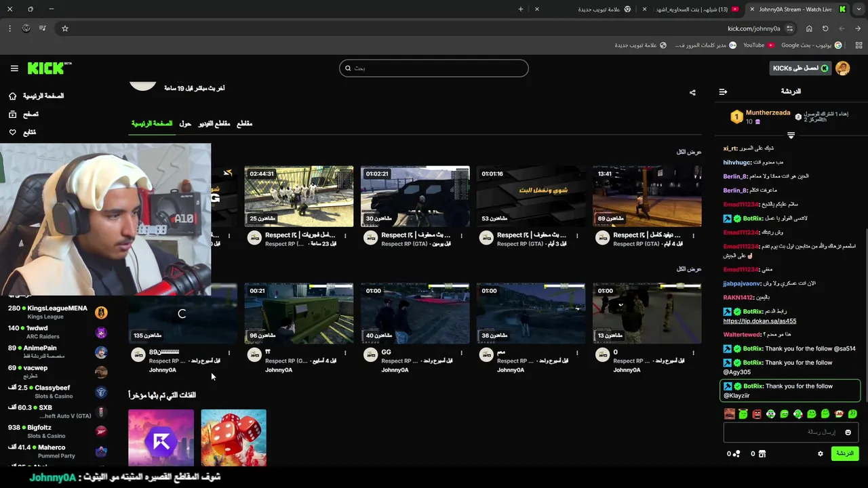868x488 pixels.
Task: Open the bookmarks apps grid icon
Action: click(859, 45)
